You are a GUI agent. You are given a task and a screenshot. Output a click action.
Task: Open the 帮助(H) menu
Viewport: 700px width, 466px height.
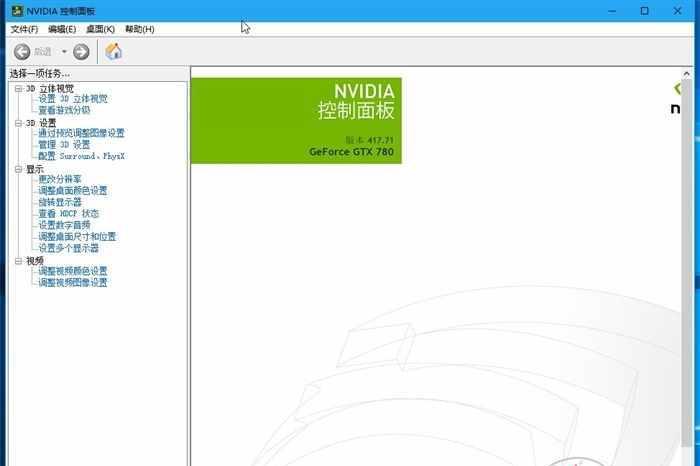coord(140,29)
